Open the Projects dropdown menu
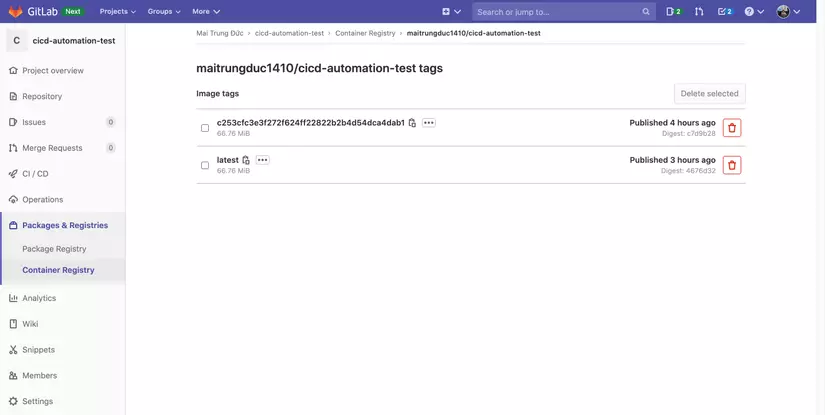825x415 pixels. coord(118,11)
